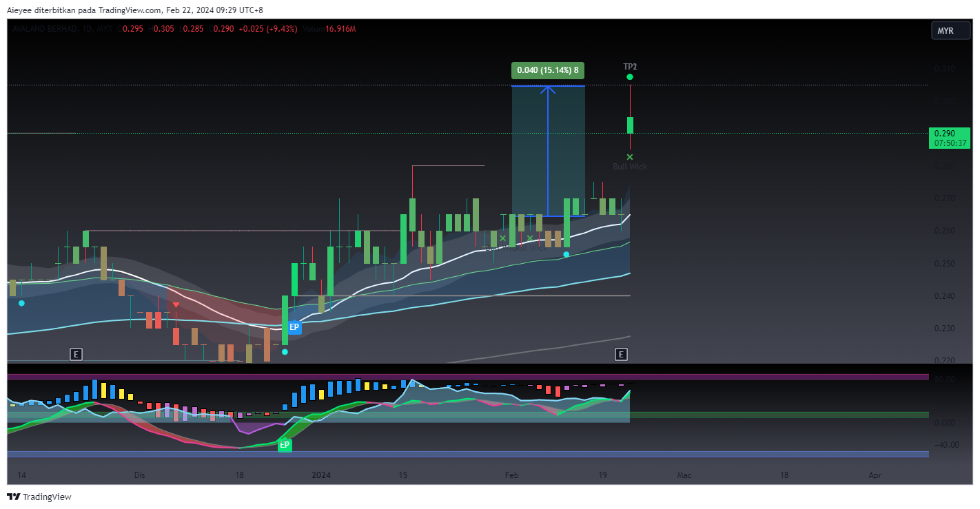Image resolution: width=980 pixels, height=509 pixels.
Task: Open the earnings E marker near Dis
Action: tap(76, 355)
